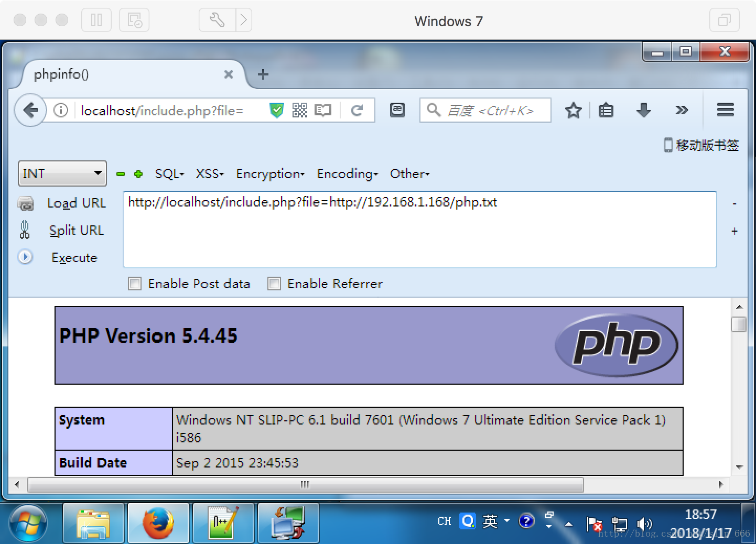756x544 pixels.
Task: Click Build Date value Sep 2 2015
Action: click(x=237, y=463)
